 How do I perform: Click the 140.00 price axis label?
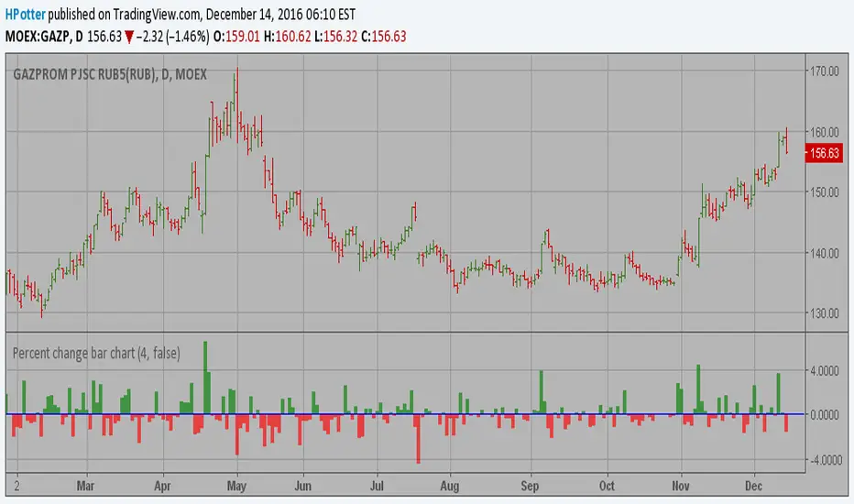click(824, 253)
